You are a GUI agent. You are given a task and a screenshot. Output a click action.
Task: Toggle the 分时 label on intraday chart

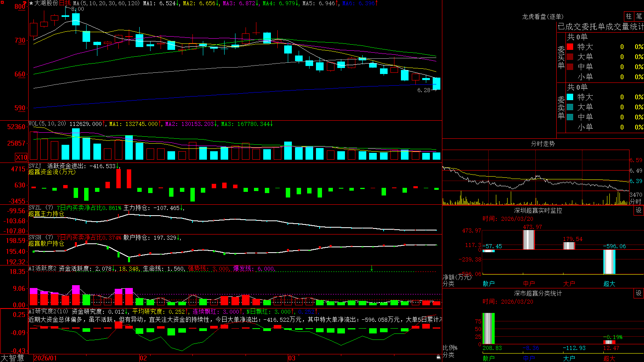[x=636, y=202]
